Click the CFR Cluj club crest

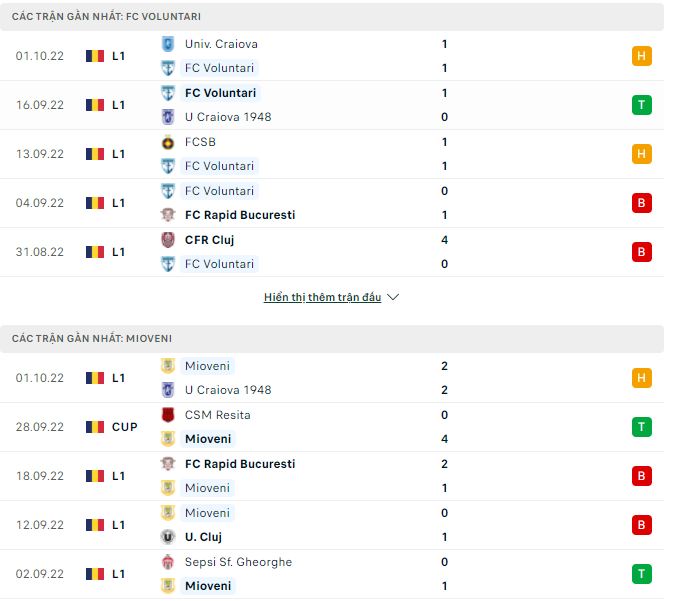(168, 240)
